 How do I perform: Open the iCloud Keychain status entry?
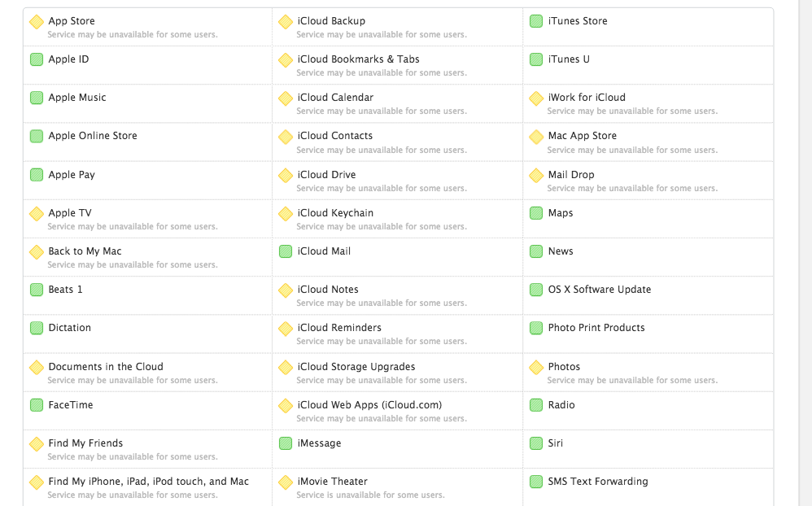tap(335, 213)
